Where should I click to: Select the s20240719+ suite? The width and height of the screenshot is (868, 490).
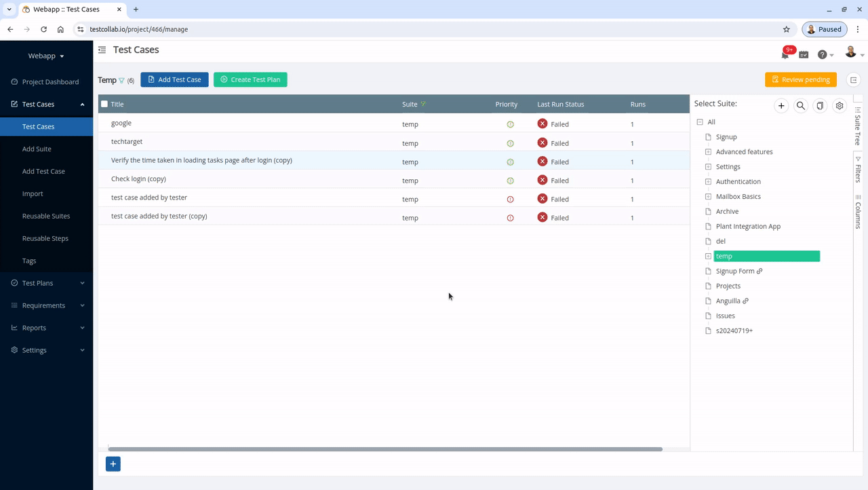click(734, 331)
